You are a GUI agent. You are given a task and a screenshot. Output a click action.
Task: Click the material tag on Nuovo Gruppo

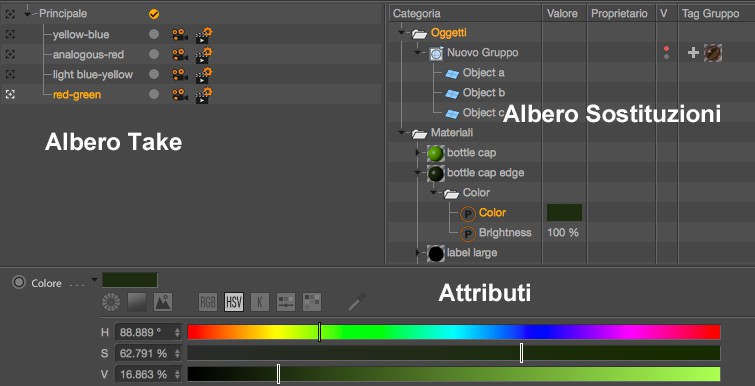coord(713,53)
